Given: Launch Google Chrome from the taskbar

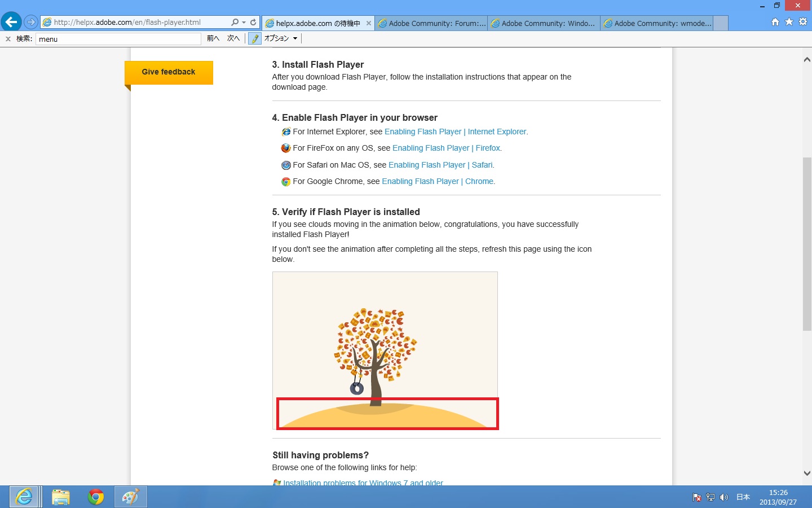Looking at the screenshot, I should (95, 497).
